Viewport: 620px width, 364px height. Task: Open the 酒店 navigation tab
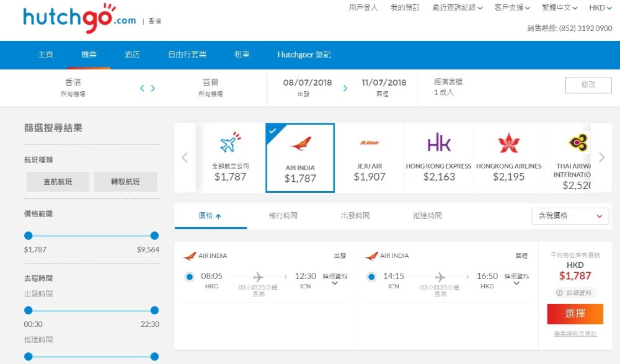pos(132,55)
